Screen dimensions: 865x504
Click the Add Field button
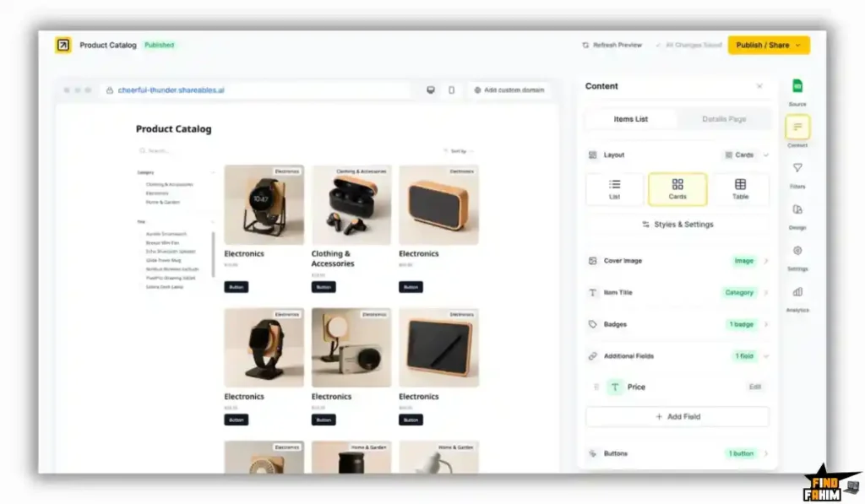coord(677,416)
